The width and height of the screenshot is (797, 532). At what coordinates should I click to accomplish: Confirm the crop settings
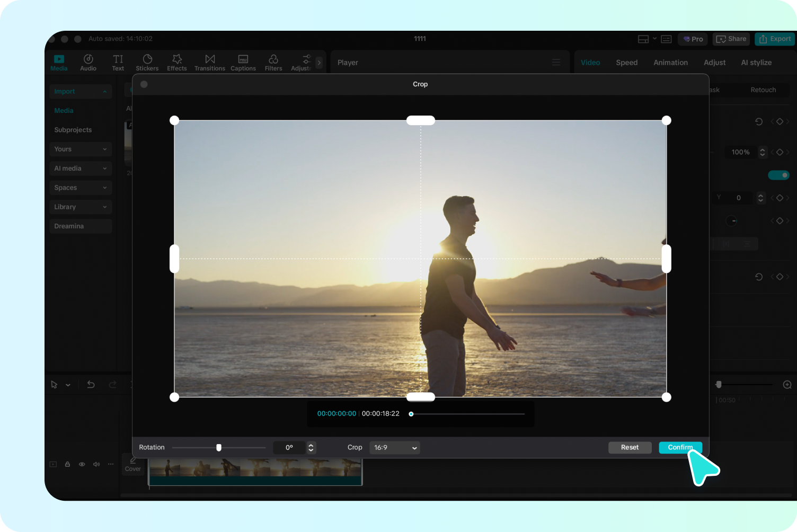(x=680, y=447)
